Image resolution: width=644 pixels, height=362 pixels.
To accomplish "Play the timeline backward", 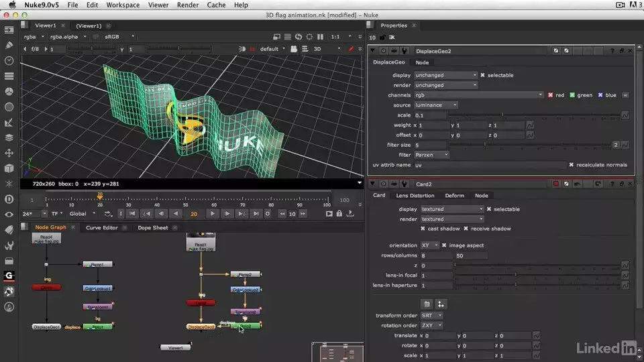I will (176, 214).
